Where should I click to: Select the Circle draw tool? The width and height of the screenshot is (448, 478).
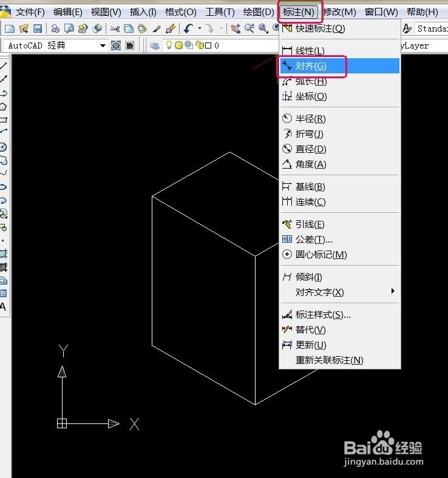(3, 147)
